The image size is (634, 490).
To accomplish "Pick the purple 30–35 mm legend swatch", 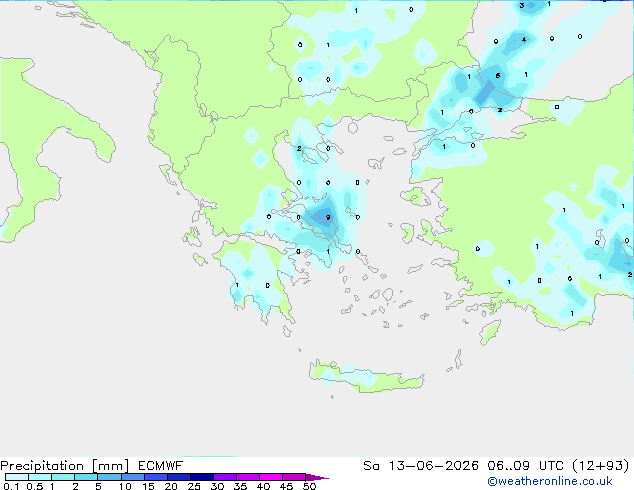I will click(224, 477).
